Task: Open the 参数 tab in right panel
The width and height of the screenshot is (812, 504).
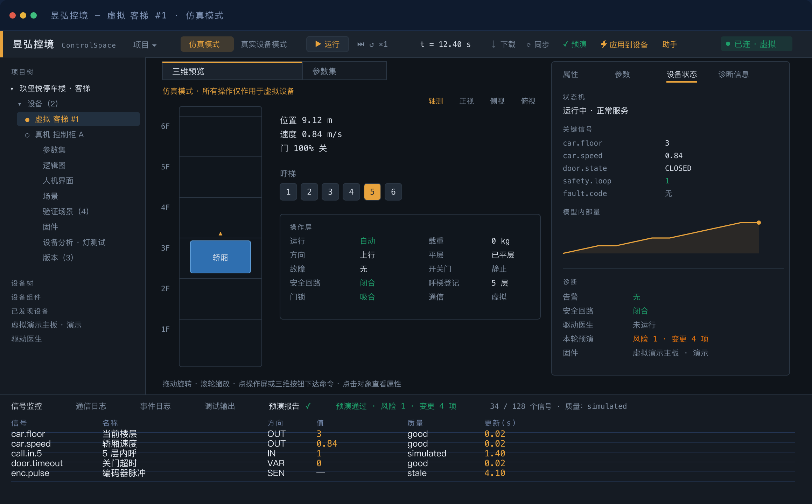Action: click(x=622, y=74)
